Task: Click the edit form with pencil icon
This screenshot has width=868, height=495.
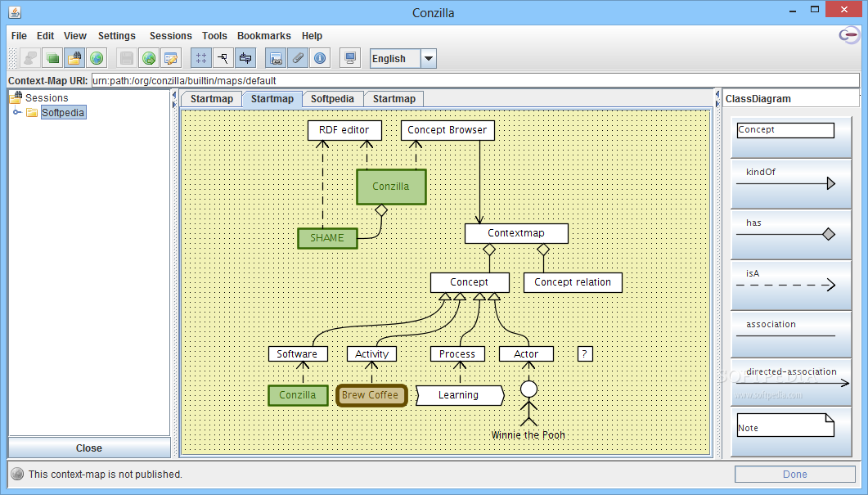Action: pyautogui.click(x=171, y=58)
